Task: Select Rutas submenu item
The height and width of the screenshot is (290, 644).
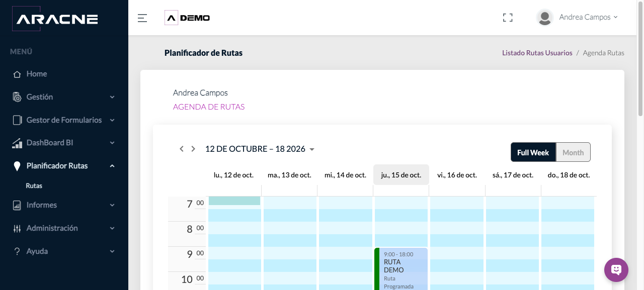Action: [34, 186]
